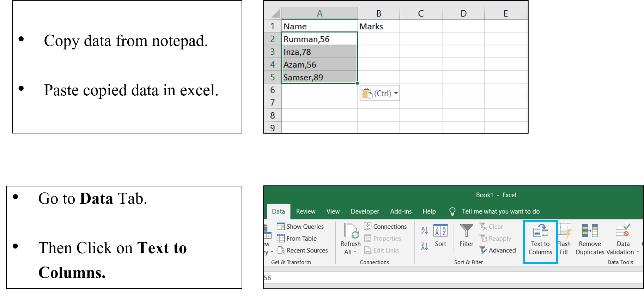The image size is (644, 299).
Task: Open the Help tab
Action: (429, 211)
